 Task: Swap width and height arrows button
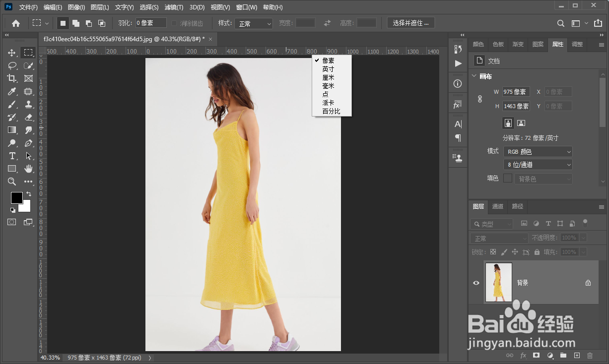(327, 23)
